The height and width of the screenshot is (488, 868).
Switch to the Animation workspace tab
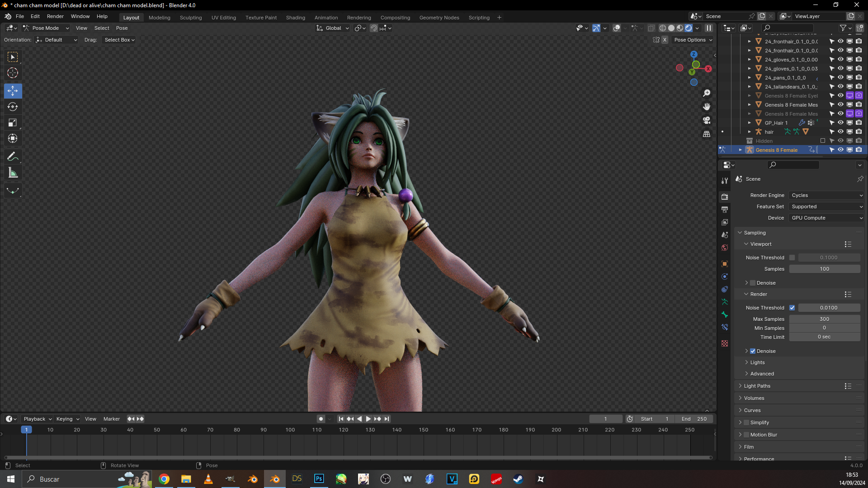326,18
